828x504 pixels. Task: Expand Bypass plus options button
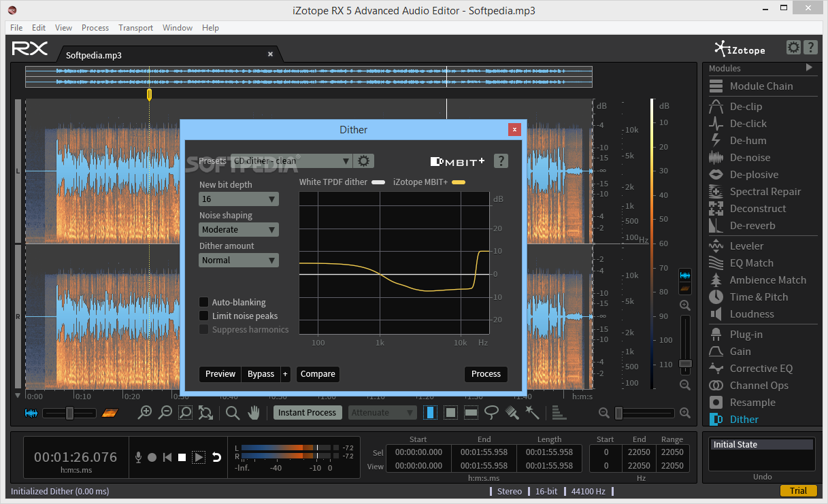click(x=285, y=374)
